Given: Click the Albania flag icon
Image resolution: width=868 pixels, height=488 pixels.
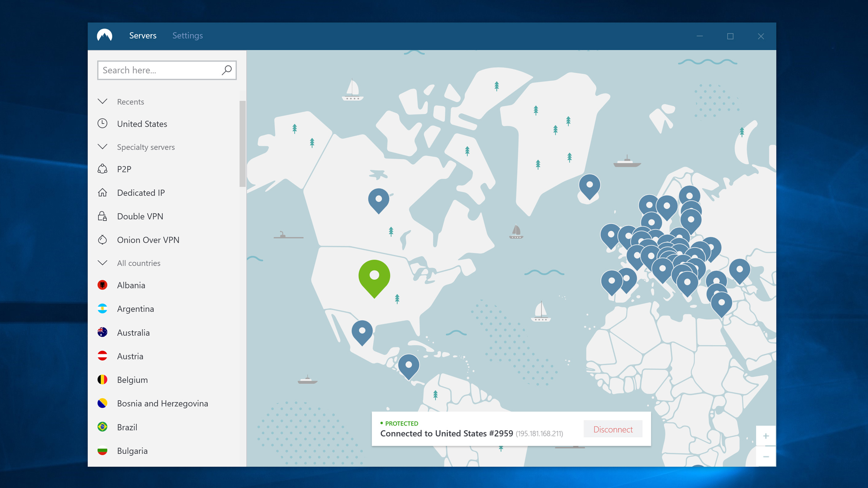Looking at the screenshot, I should [x=102, y=285].
